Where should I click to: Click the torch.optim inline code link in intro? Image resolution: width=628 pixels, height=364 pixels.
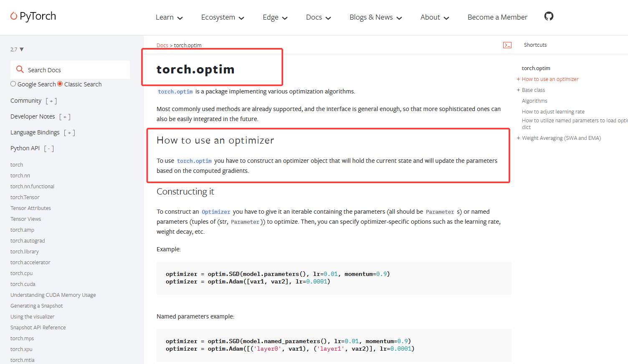[x=175, y=92]
